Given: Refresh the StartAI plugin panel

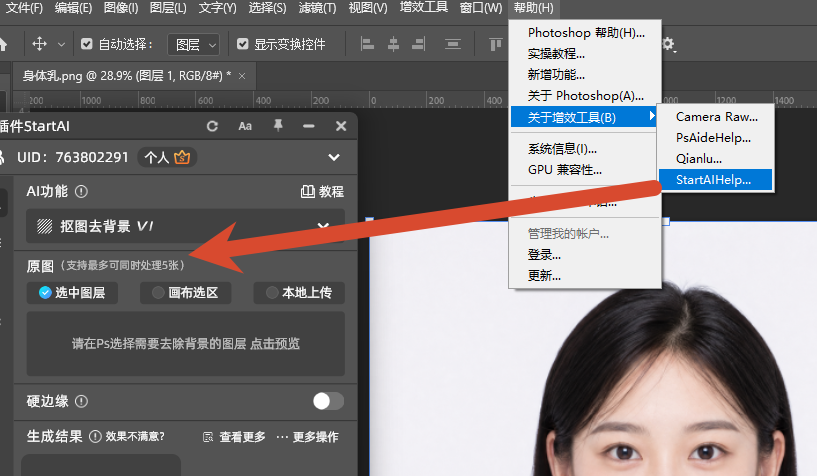Looking at the screenshot, I should tap(212, 126).
